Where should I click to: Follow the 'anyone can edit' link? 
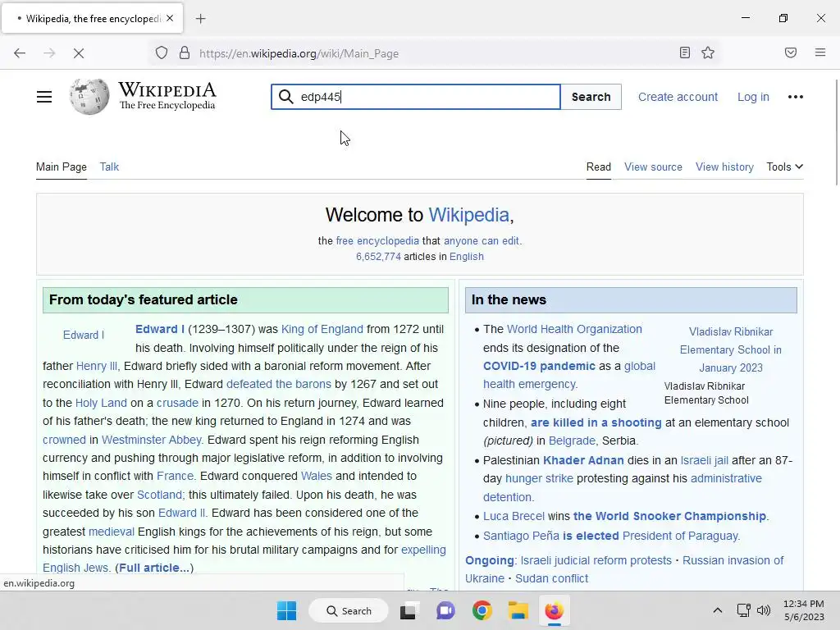point(481,241)
